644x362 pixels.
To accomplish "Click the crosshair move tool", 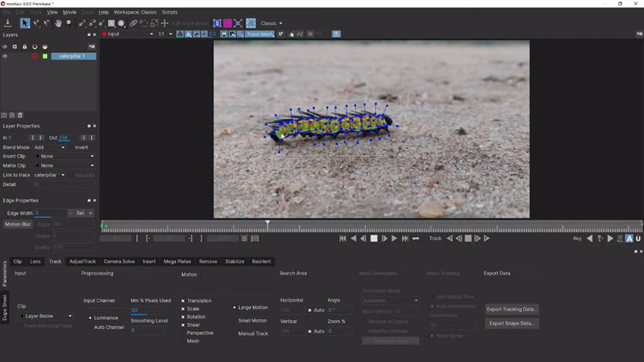I will [165, 23].
